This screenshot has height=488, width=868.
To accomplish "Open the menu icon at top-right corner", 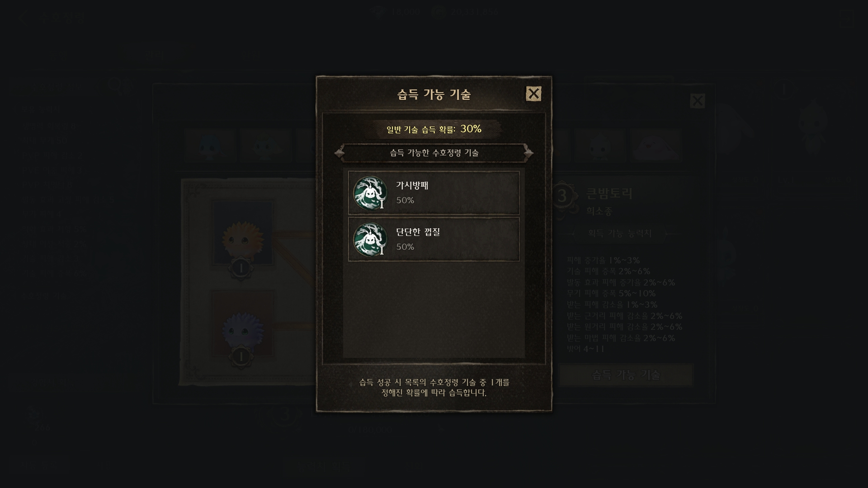I will click(846, 18).
